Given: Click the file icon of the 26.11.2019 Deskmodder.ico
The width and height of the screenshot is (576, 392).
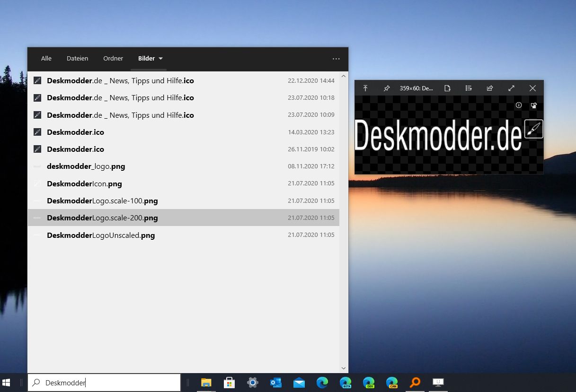Looking at the screenshot, I should [x=37, y=149].
